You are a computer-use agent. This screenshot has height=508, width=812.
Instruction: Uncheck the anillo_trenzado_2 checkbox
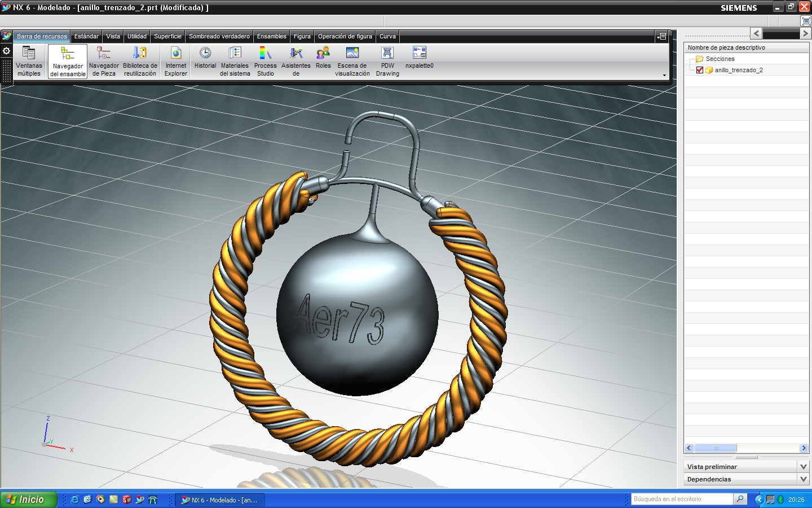click(x=700, y=70)
